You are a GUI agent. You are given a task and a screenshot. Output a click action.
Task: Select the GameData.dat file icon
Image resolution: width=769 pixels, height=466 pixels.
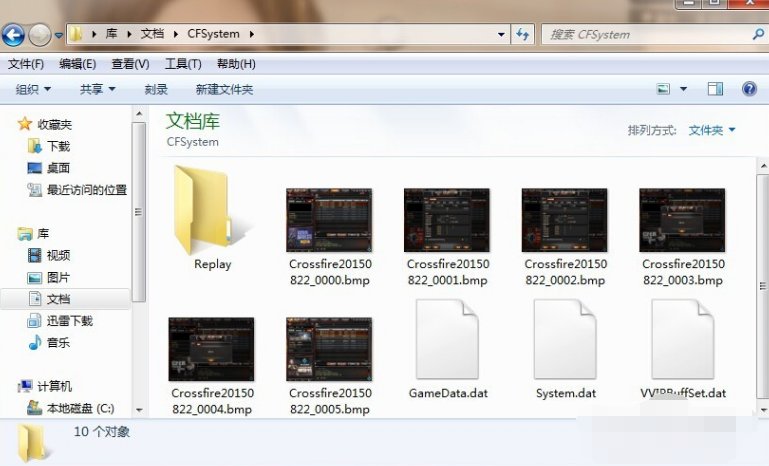[x=447, y=339]
